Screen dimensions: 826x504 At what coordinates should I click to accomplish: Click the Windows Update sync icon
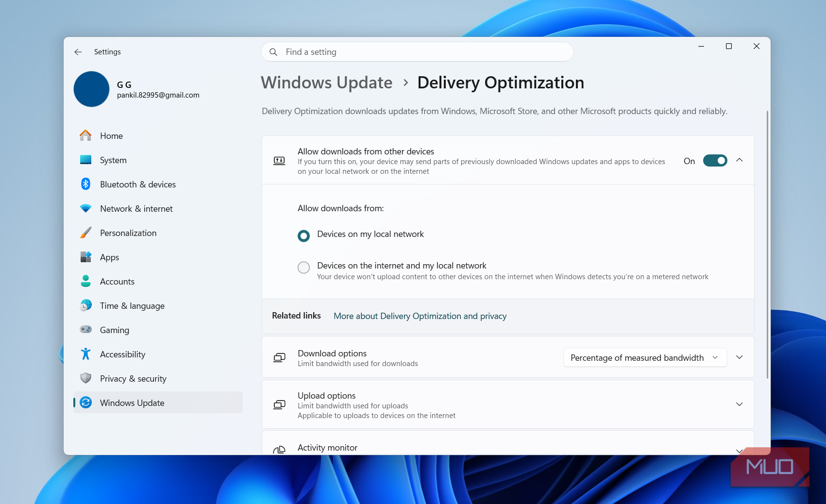(x=85, y=403)
